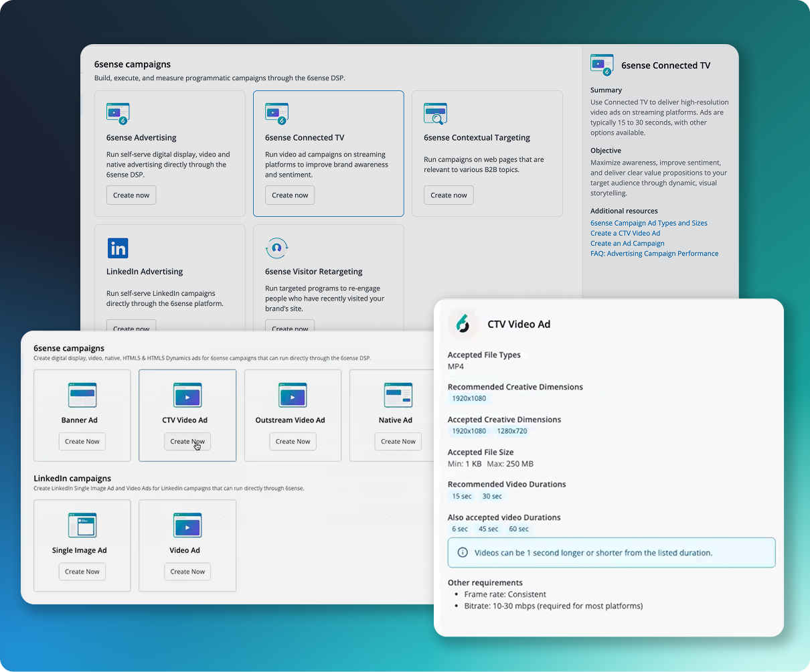Click the CTV Video Ad popup title
The width and height of the screenshot is (810, 672).
[x=519, y=324]
